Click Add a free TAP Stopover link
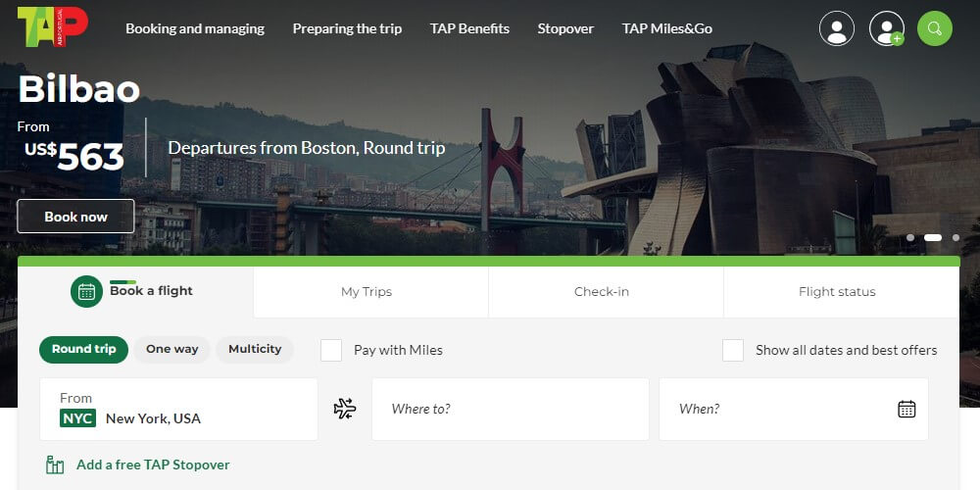Image resolution: width=980 pixels, height=490 pixels. point(153,465)
